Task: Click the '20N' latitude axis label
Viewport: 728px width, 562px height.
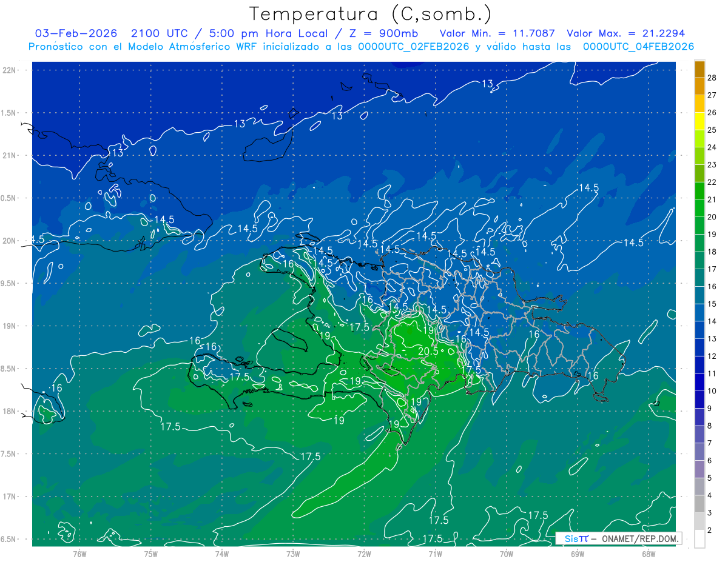Action: 9,241
